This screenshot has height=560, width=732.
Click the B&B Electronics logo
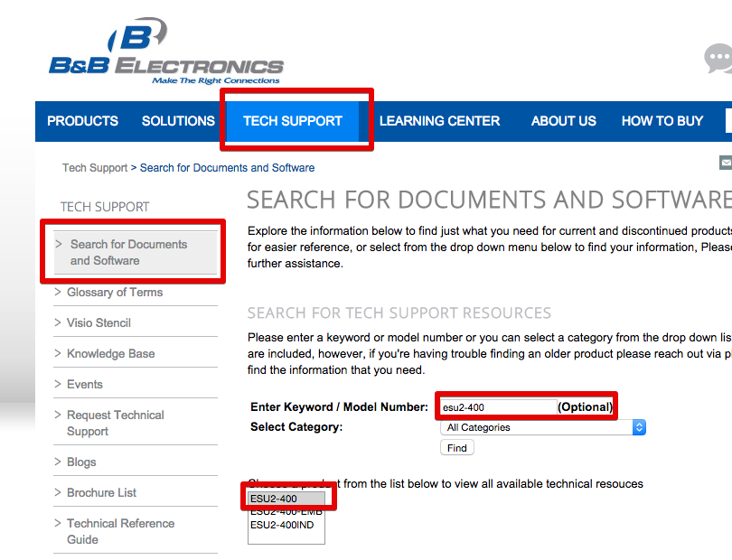tap(166, 51)
